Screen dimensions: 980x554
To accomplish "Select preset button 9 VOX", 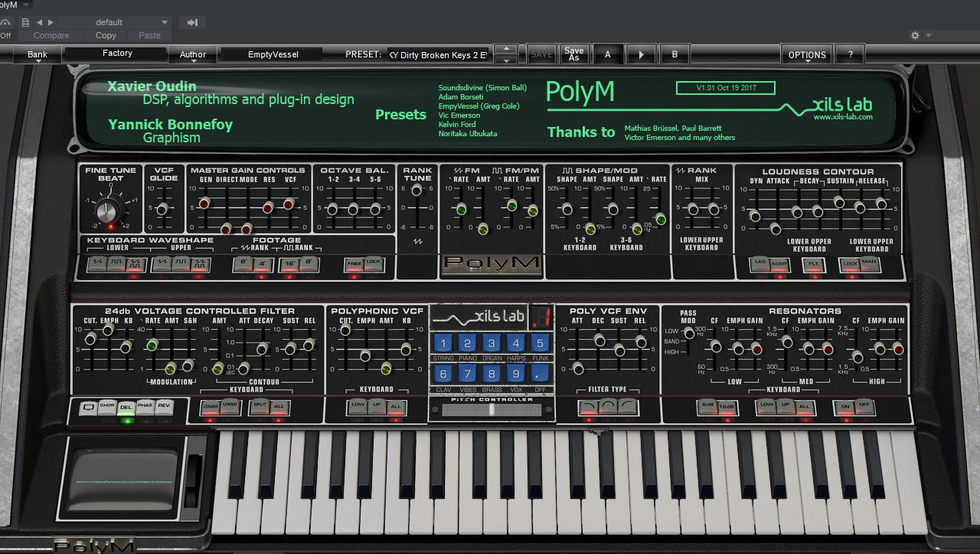I will pos(515,374).
